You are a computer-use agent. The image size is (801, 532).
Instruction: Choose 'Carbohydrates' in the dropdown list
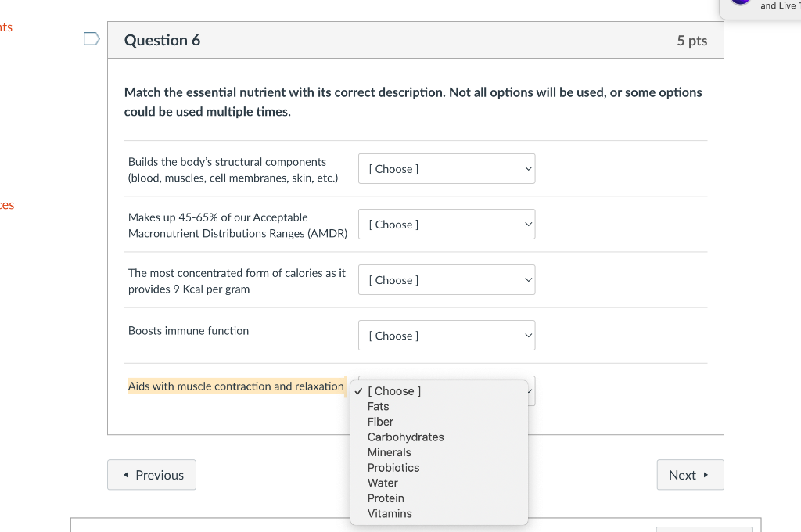coord(405,437)
